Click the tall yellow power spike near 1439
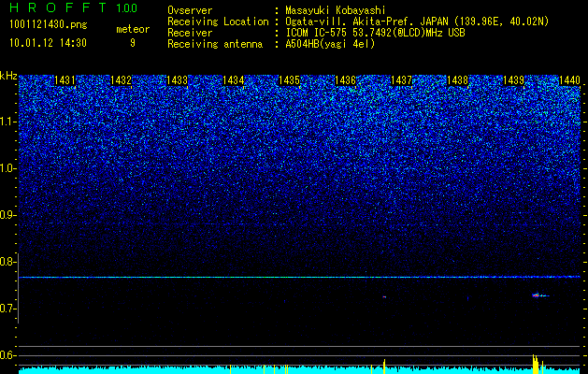The image size is (588, 374). coord(536,364)
